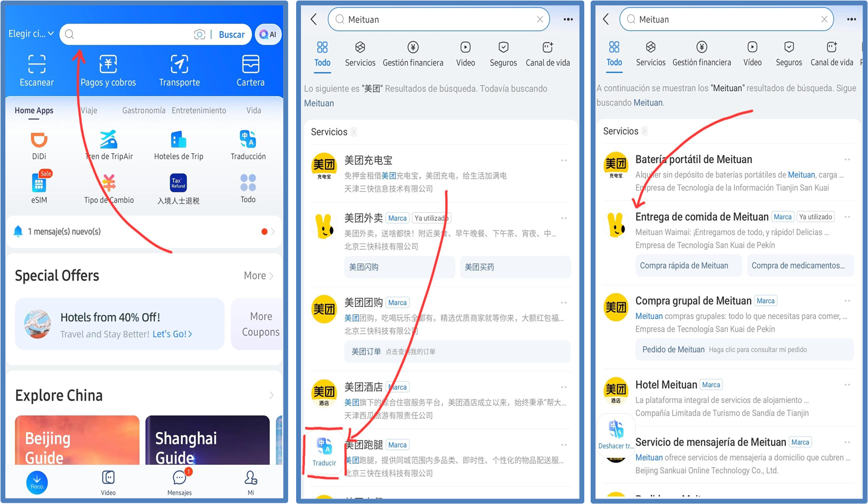Switch to the Vida tab
Screen dimensions: 868x504
coord(254,110)
